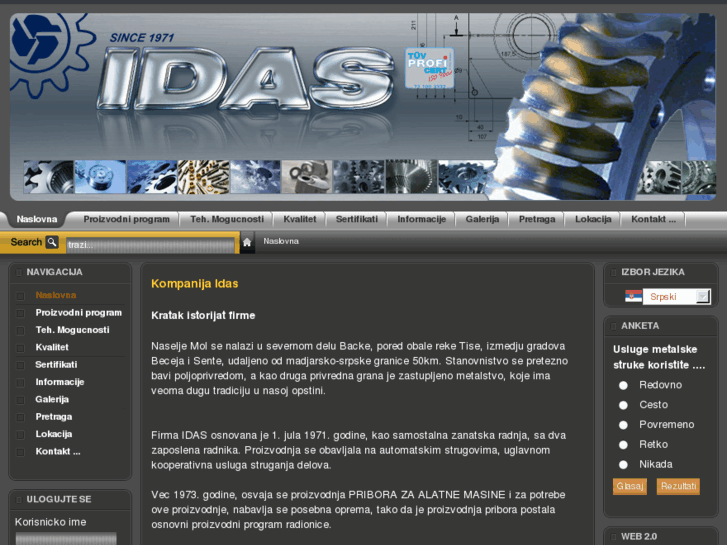This screenshot has height=545, width=727.
Task: Open the Kontakt ... top tab
Action: point(653,219)
